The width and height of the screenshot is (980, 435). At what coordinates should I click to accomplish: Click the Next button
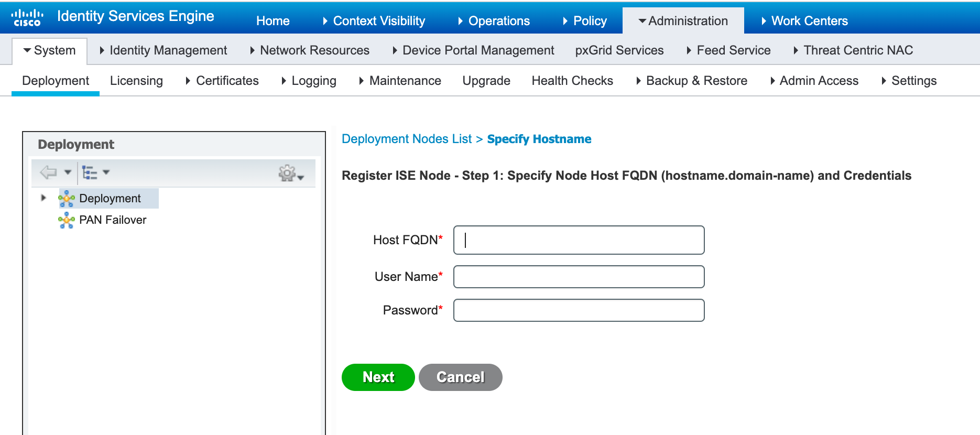[378, 377]
